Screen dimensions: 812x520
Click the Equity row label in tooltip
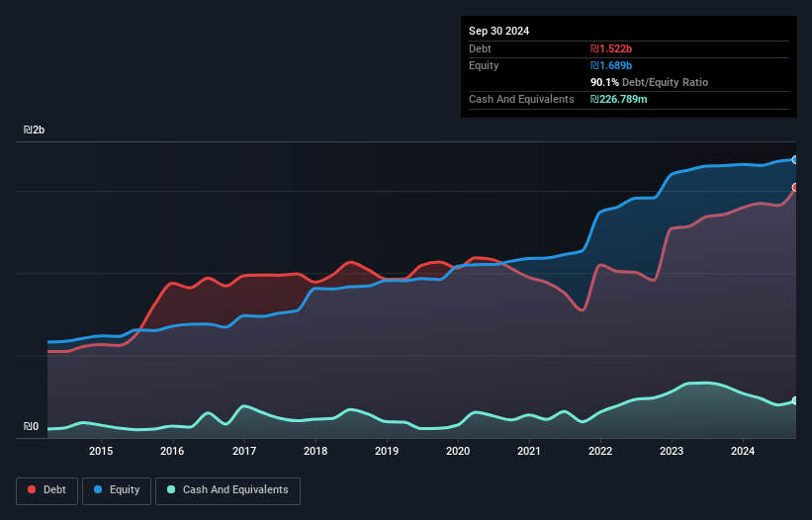click(x=484, y=65)
